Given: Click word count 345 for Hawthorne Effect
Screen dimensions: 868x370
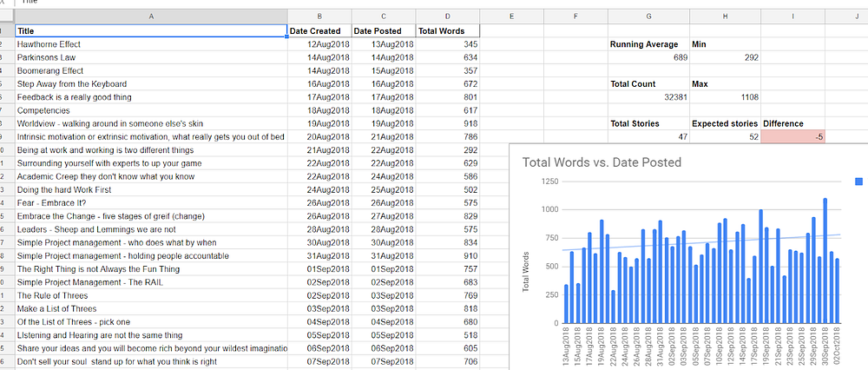Looking at the screenshot, I should tap(448, 44).
